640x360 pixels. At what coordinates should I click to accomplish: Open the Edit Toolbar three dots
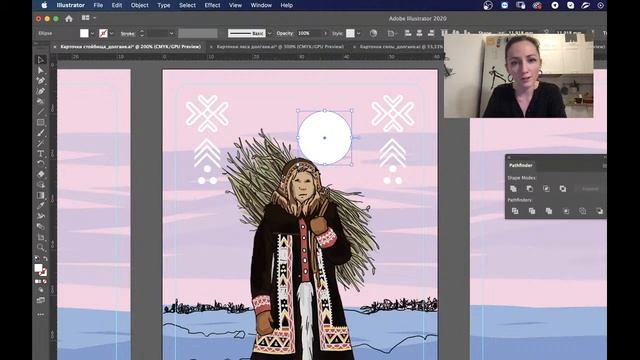[x=40, y=315]
